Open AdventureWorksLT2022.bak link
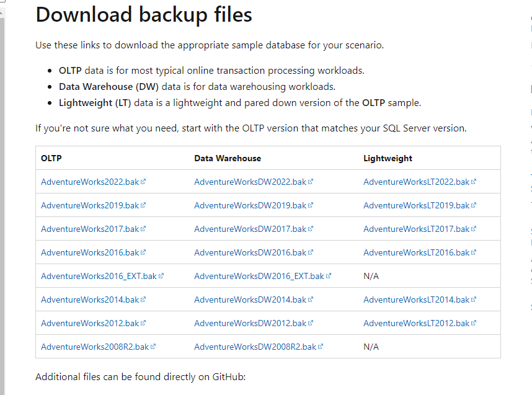The width and height of the screenshot is (532, 395). click(x=416, y=182)
